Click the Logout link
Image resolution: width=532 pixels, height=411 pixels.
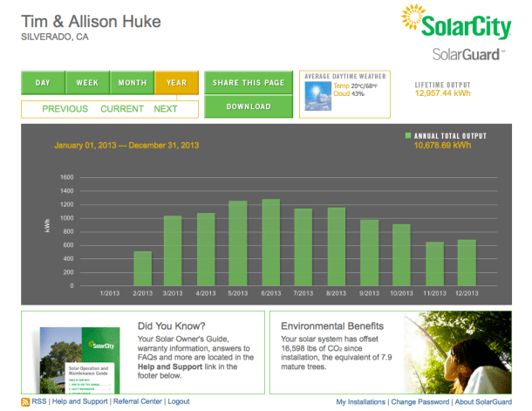point(179,401)
